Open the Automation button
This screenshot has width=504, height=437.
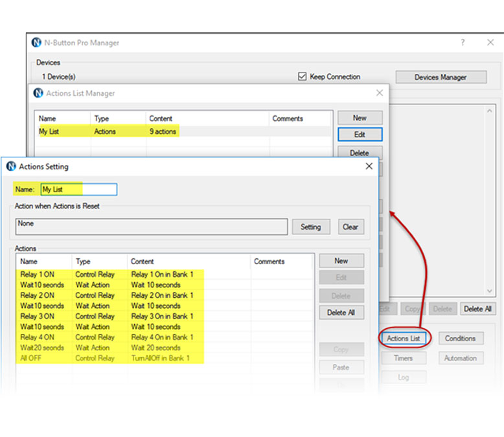(461, 358)
